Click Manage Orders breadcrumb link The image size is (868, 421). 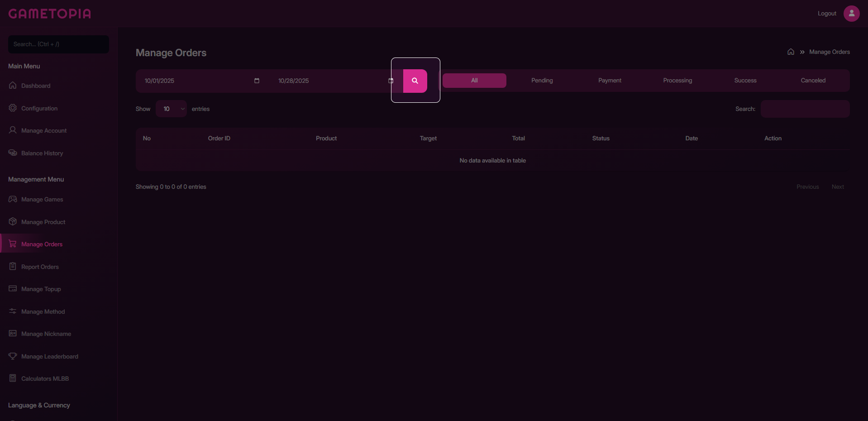click(x=829, y=52)
